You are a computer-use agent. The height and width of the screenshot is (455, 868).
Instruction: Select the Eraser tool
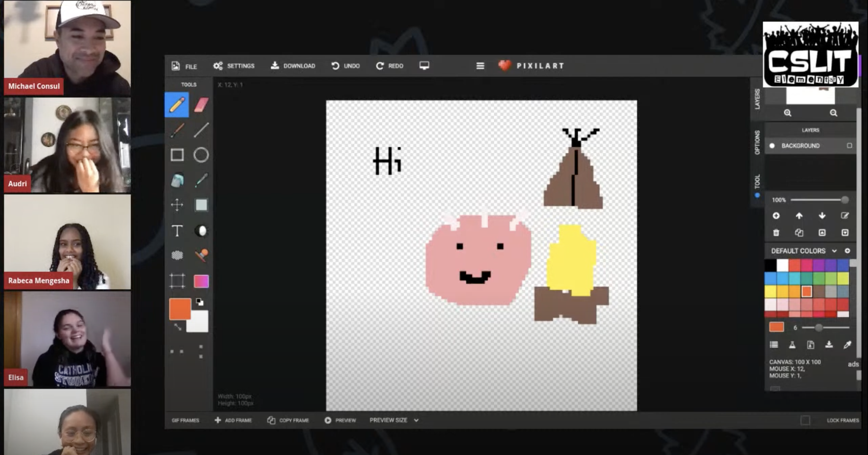coord(201,105)
